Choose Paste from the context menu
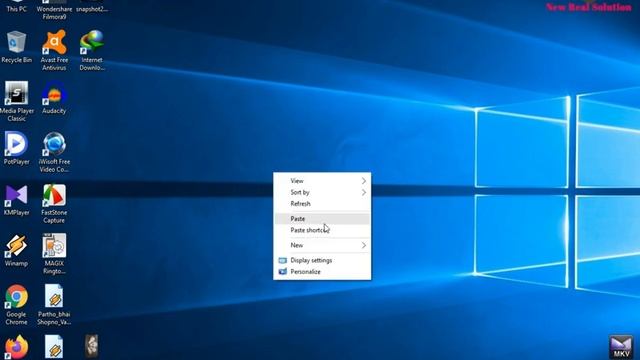640x360 pixels. point(322,219)
